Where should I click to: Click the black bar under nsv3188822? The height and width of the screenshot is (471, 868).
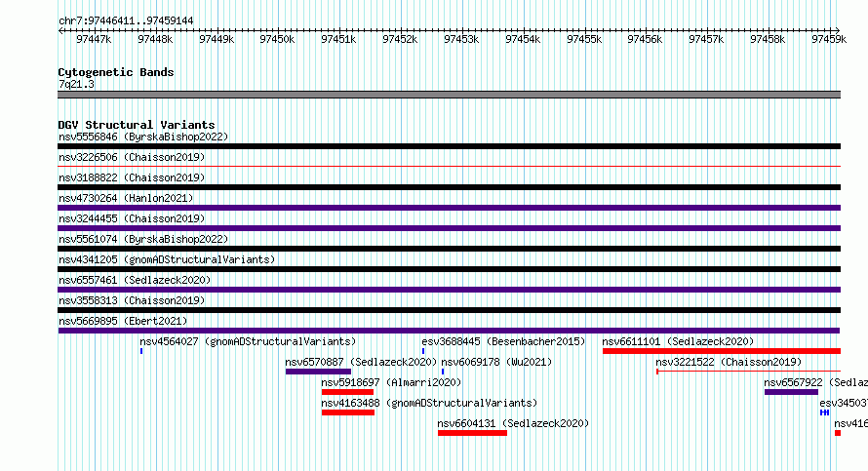pyautogui.click(x=449, y=187)
